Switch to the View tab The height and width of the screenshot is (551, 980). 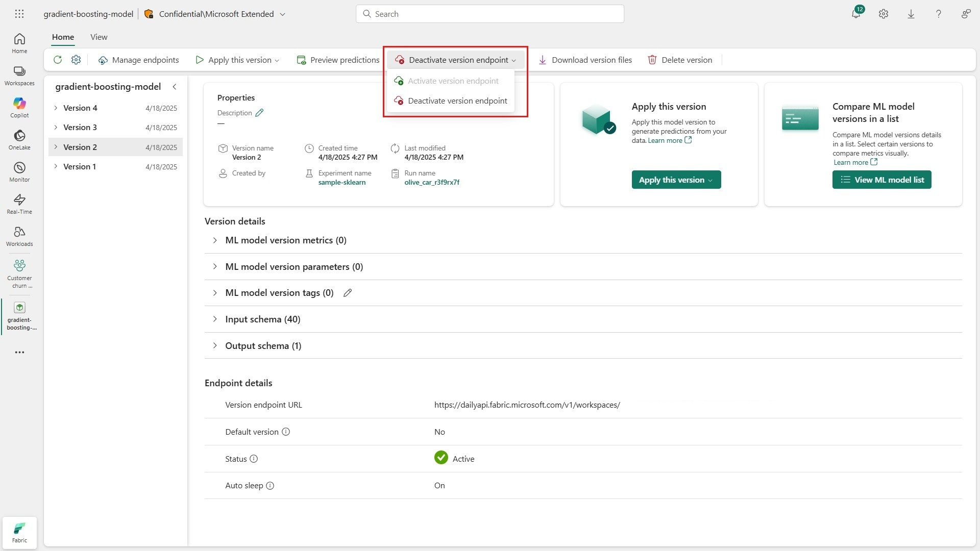pyautogui.click(x=99, y=37)
